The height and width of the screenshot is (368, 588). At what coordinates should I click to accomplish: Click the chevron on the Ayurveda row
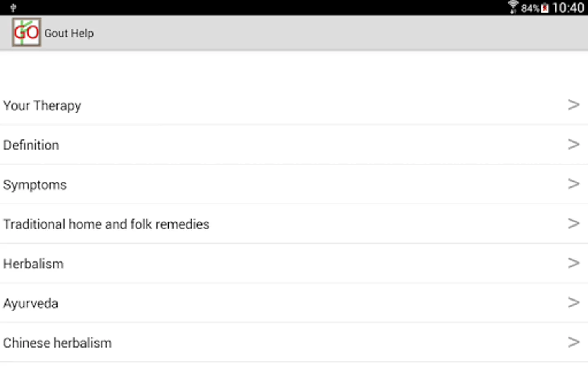click(x=574, y=303)
